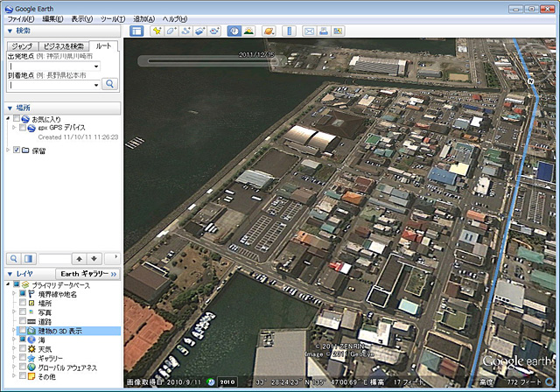Select the その他 layer item

pyautogui.click(x=46, y=376)
